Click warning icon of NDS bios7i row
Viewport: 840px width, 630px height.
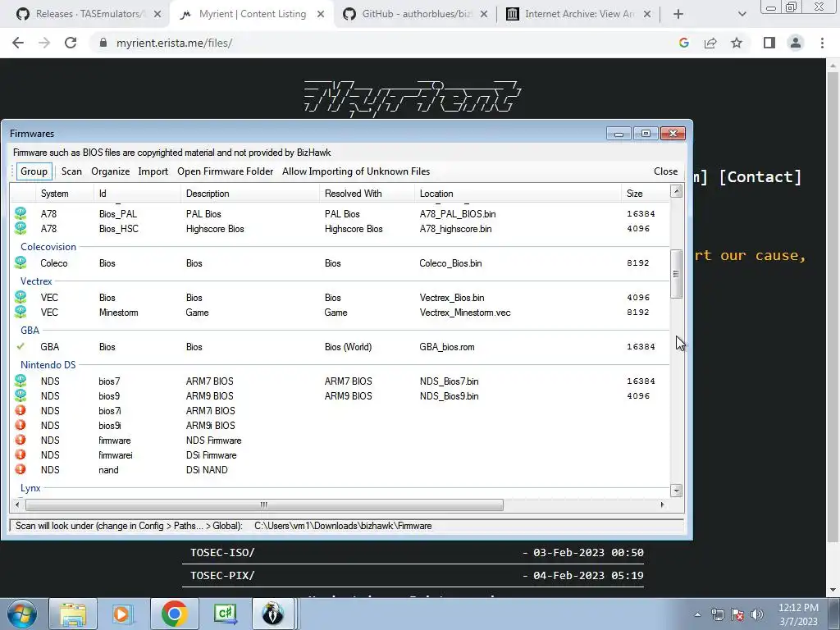coord(21,410)
